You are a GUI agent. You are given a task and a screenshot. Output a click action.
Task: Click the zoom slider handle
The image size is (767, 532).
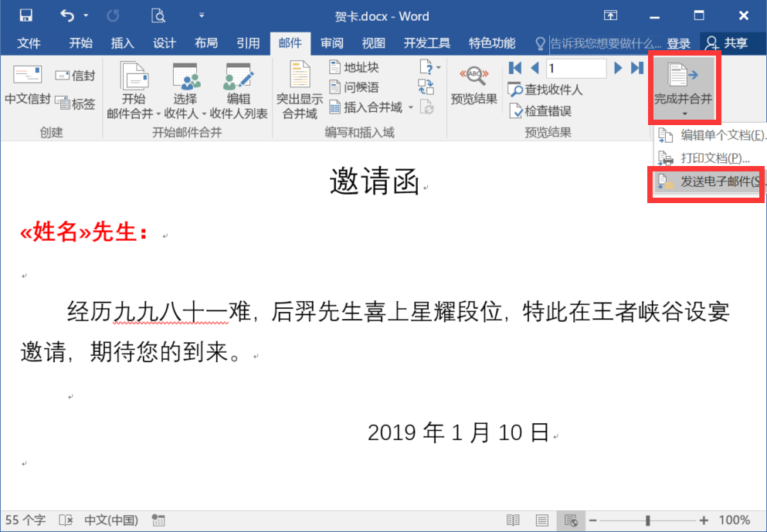[647, 520]
